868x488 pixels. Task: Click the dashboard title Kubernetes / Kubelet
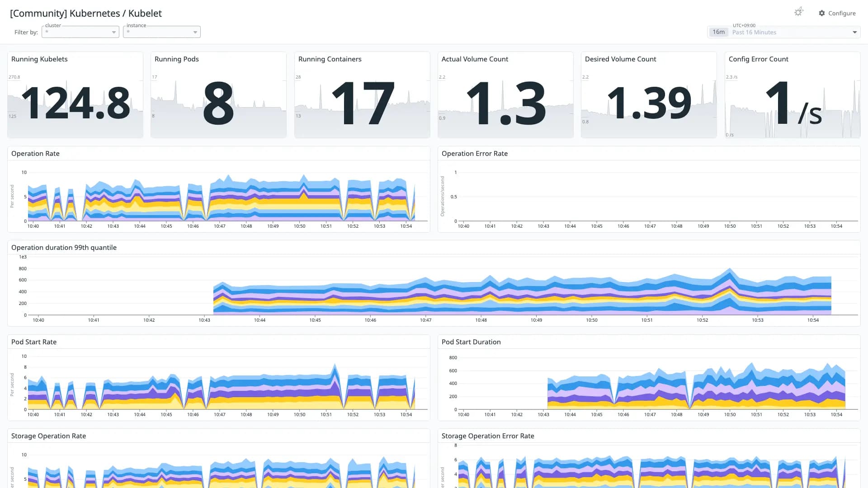[x=86, y=14]
